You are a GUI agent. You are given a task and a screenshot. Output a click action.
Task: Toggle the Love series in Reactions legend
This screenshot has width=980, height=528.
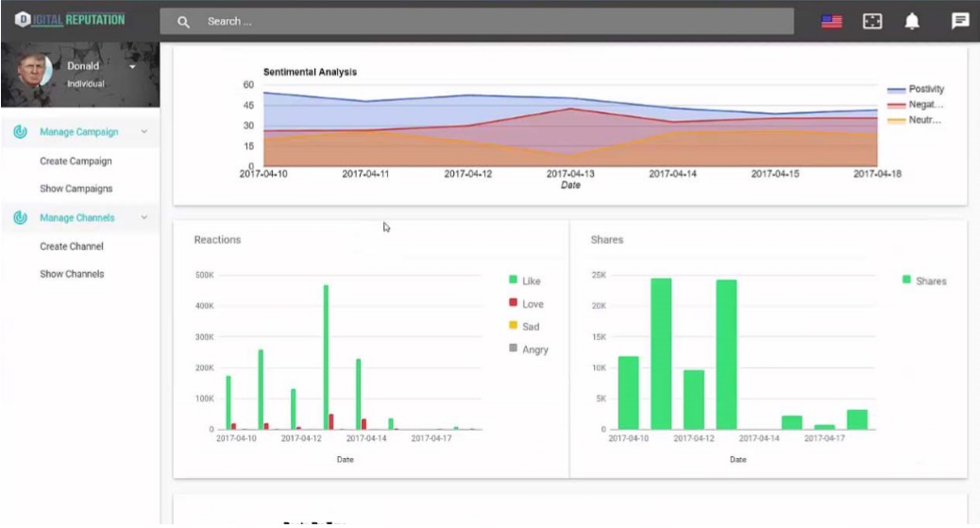pyautogui.click(x=526, y=304)
